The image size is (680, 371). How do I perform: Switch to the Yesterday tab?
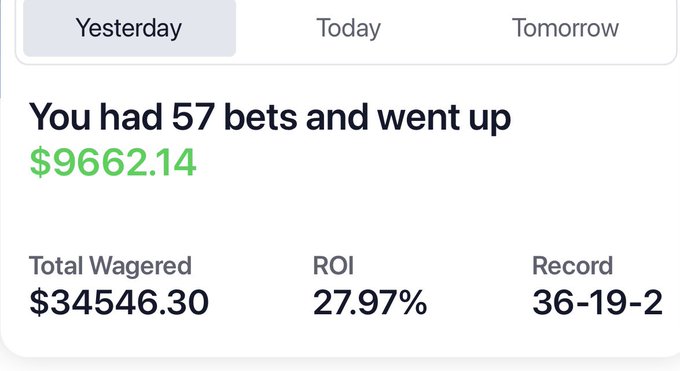coord(129,28)
